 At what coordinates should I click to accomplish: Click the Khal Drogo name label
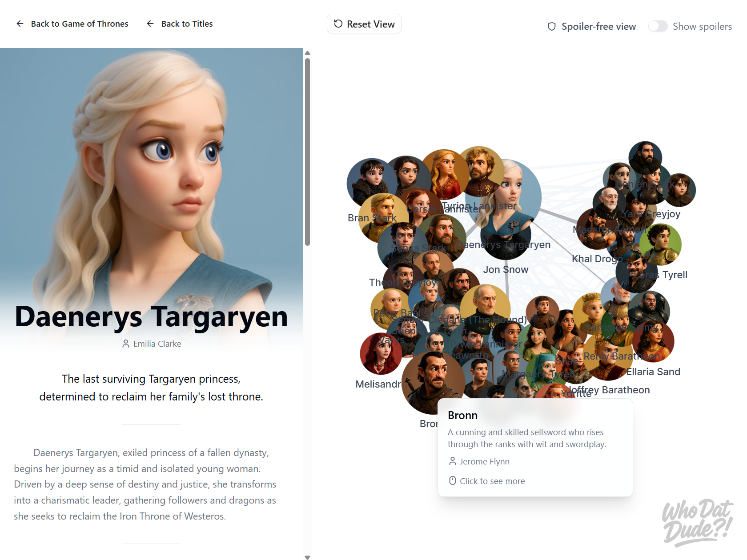pos(597,259)
